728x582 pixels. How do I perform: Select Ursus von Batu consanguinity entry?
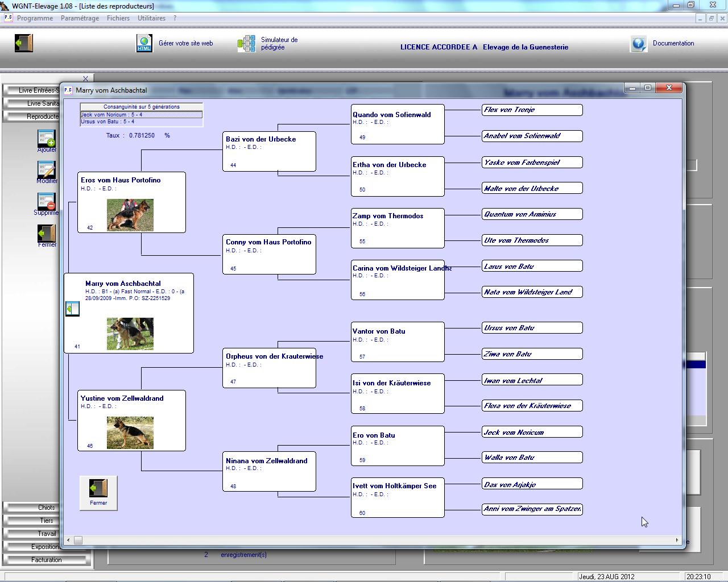[x=141, y=122]
